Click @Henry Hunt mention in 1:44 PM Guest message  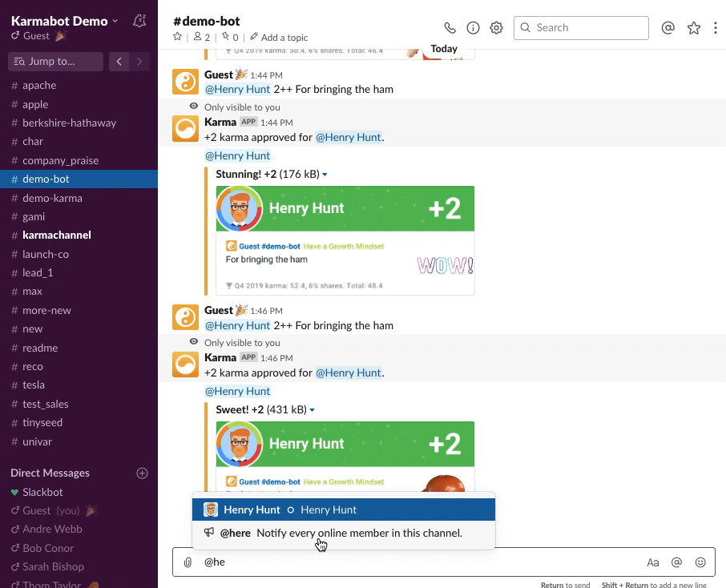point(237,90)
